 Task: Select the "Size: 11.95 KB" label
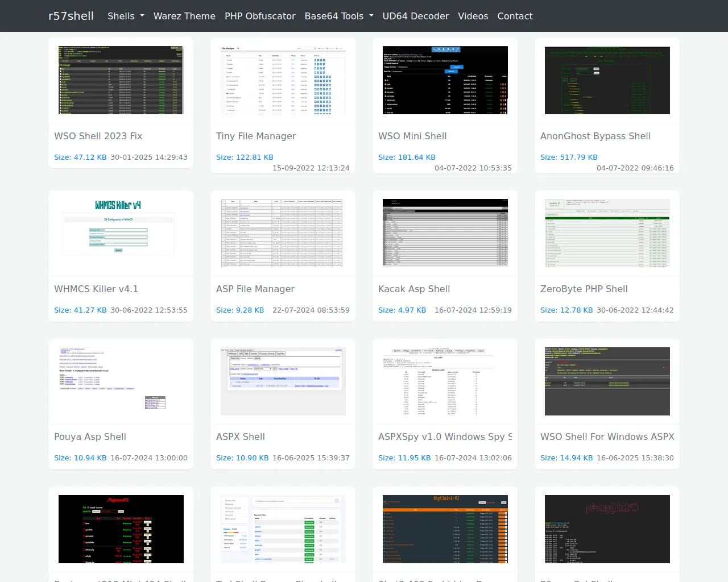(404, 458)
